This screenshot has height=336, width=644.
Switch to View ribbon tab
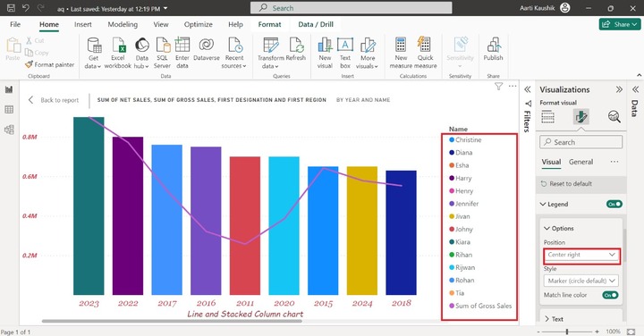pos(161,24)
